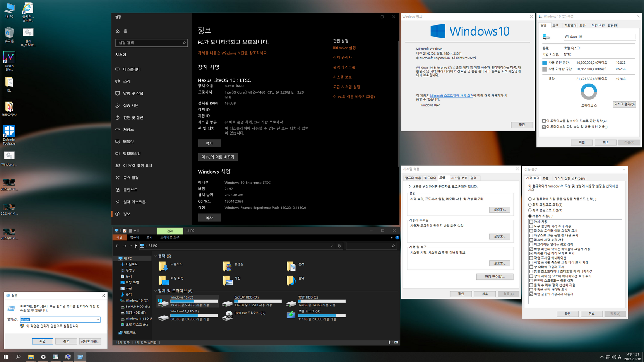
Task: Select 최적 모양으로 조정(B) radio button
Action: 530,205
